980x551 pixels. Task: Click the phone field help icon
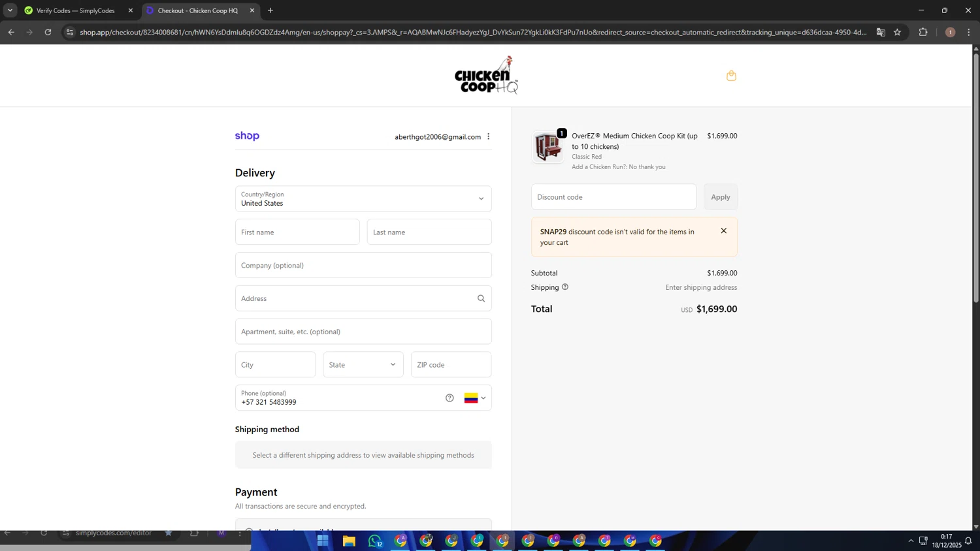(449, 398)
